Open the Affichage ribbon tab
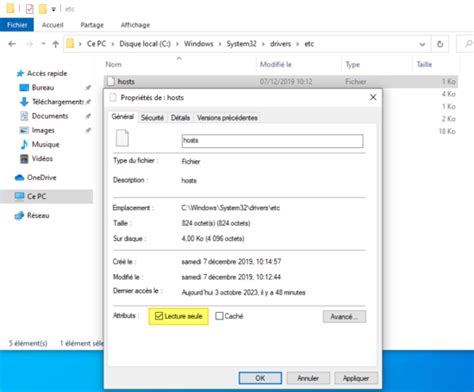Screen dimensions: 474x392 [x=135, y=25]
